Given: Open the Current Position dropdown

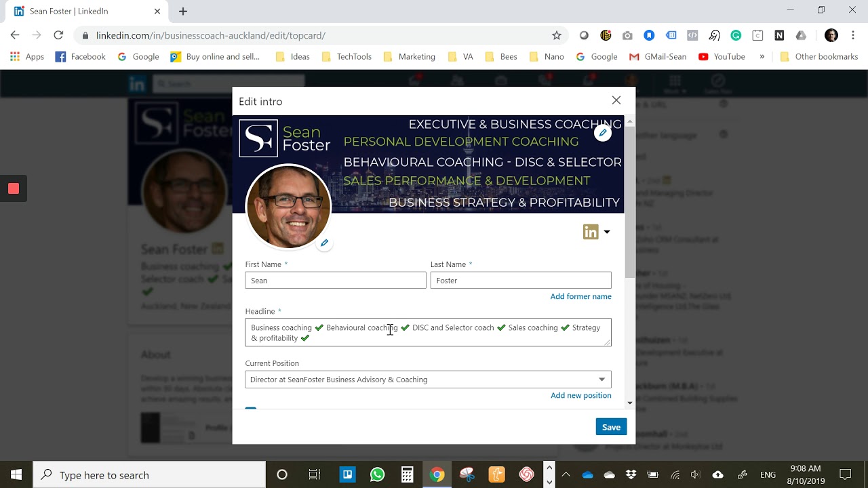Looking at the screenshot, I should click(428, 380).
